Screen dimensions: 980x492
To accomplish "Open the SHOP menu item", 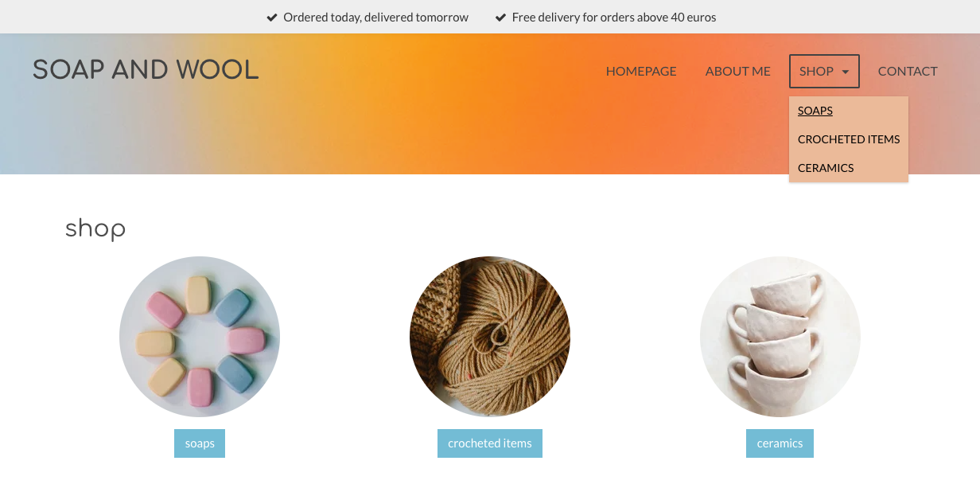I will pos(824,71).
